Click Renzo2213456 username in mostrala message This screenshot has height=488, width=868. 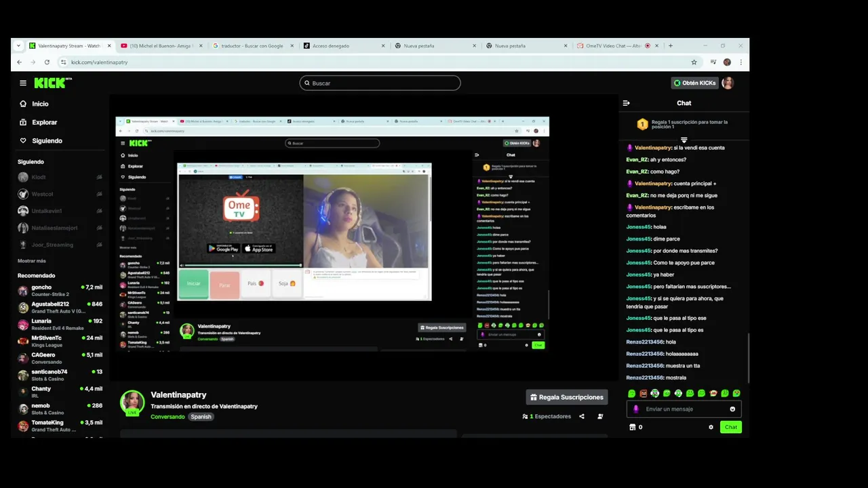point(645,378)
